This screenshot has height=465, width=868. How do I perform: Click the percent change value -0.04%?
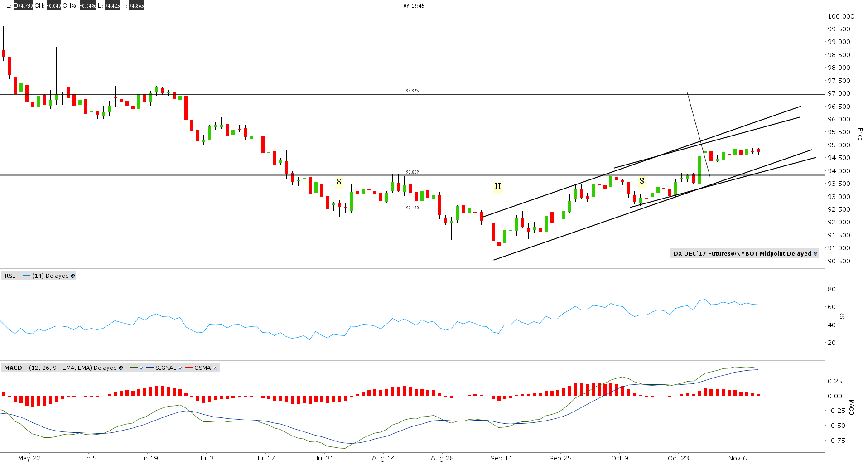(x=88, y=6)
